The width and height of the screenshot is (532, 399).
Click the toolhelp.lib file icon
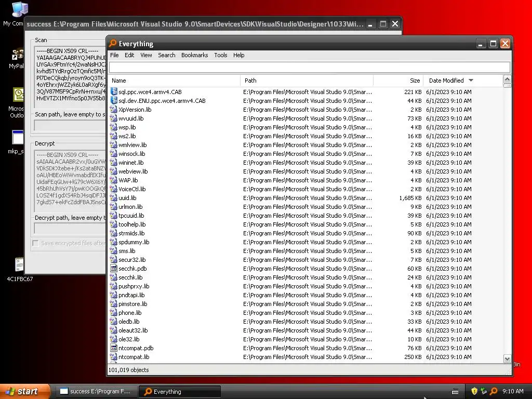pyautogui.click(x=114, y=224)
